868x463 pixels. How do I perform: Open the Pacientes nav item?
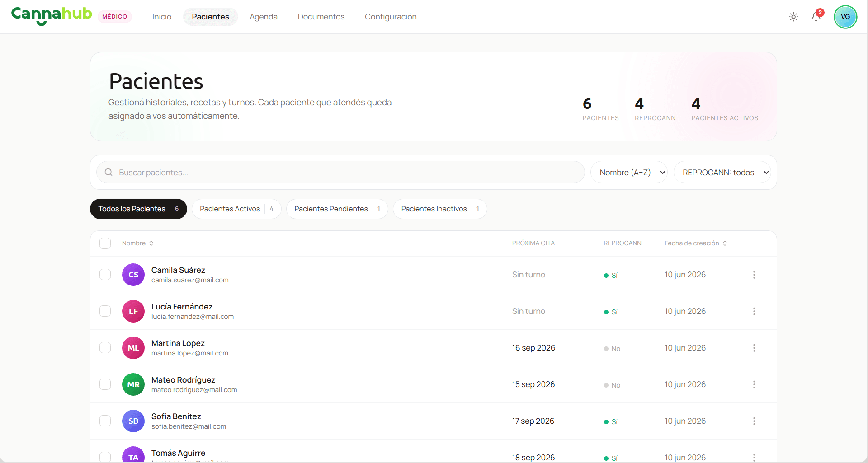[x=211, y=17]
